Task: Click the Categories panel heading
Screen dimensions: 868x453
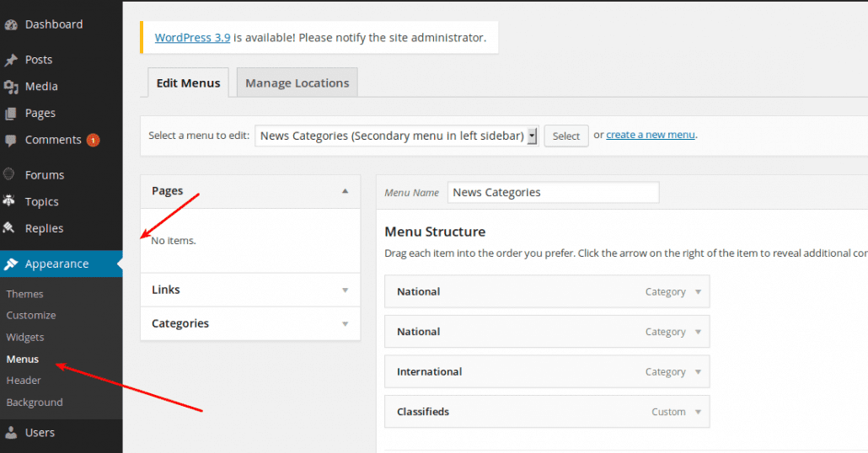Action: point(179,323)
